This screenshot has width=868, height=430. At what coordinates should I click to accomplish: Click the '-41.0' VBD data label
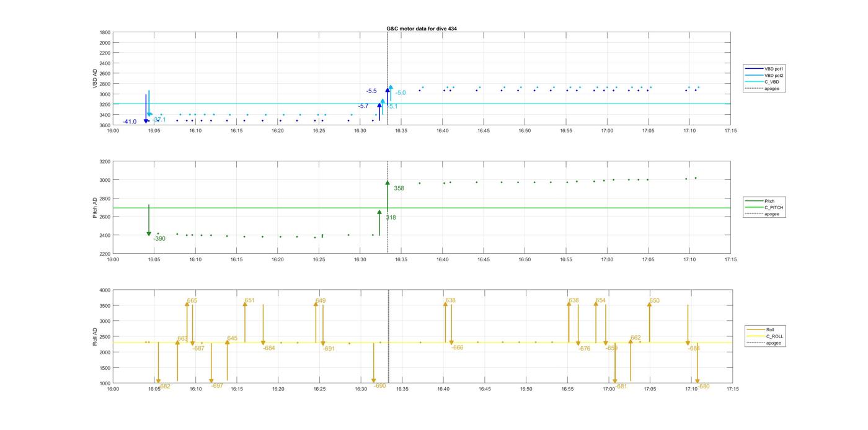130,122
